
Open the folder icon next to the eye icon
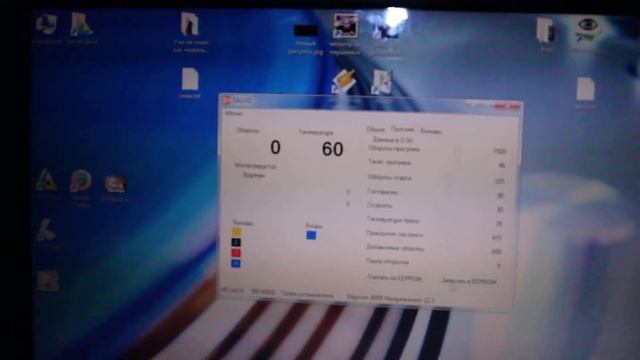point(546,30)
